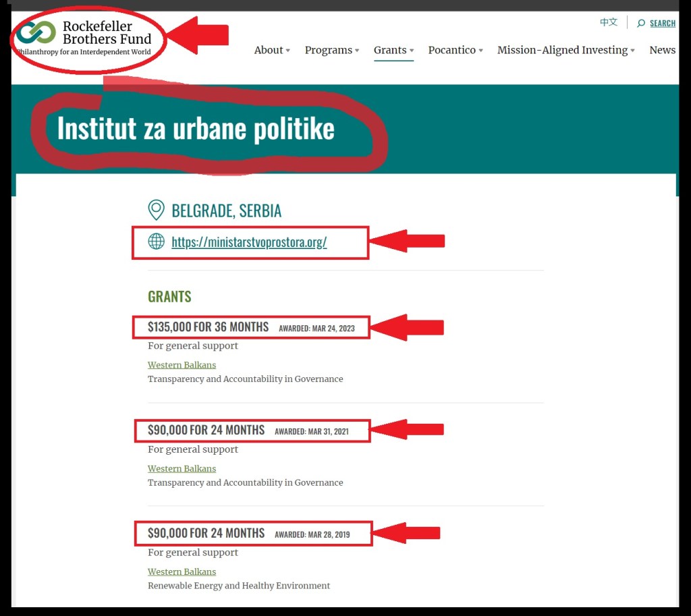
Task: Switch the language to Chinese (中文)
Action: coord(609,22)
